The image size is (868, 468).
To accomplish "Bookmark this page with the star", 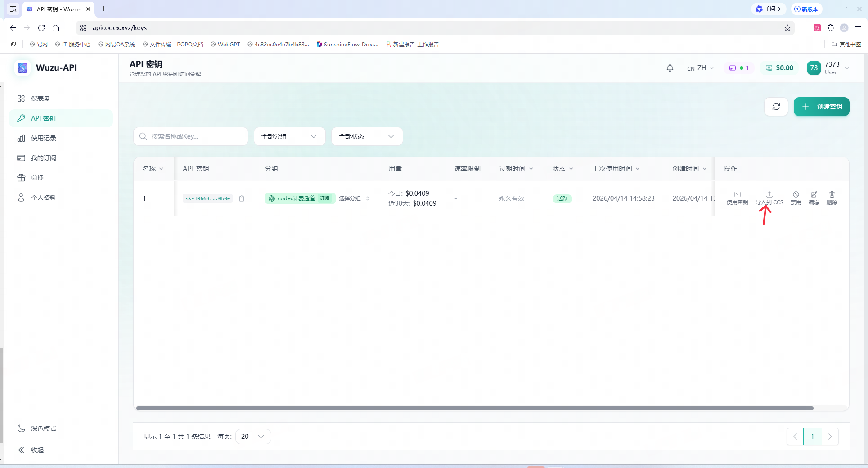I will click(x=787, y=28).
